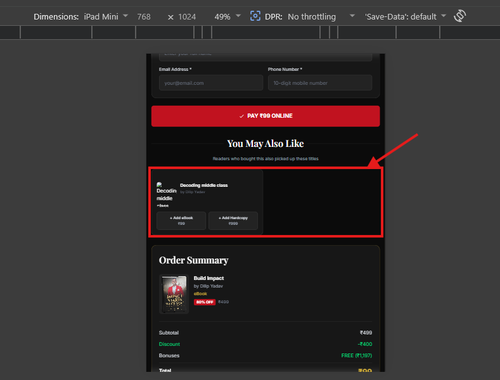The height and width of the screenshot is (380, 500).
Task: Click the 'Order Summary' heading
Action: (194, 260)
